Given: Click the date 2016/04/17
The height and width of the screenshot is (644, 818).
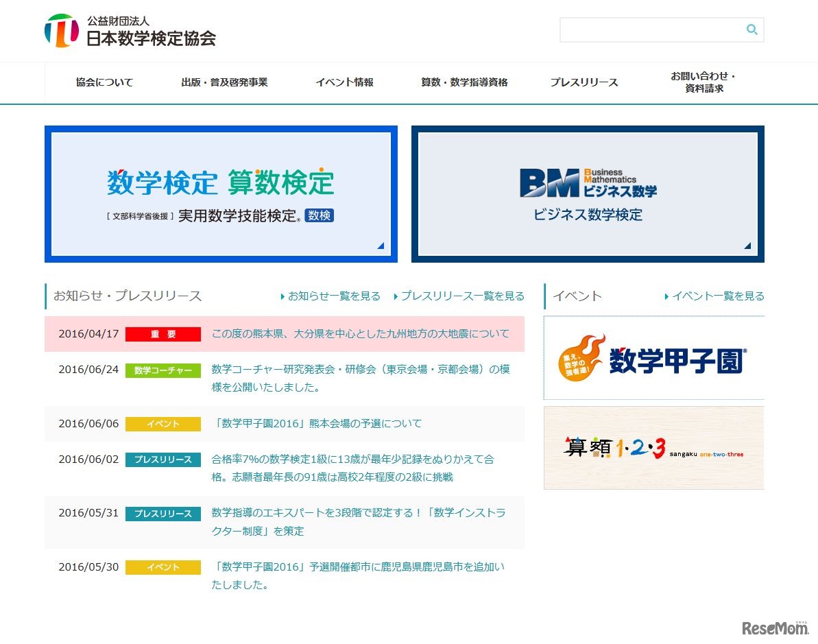Looking at the screenshot, I should click(88, 333).
